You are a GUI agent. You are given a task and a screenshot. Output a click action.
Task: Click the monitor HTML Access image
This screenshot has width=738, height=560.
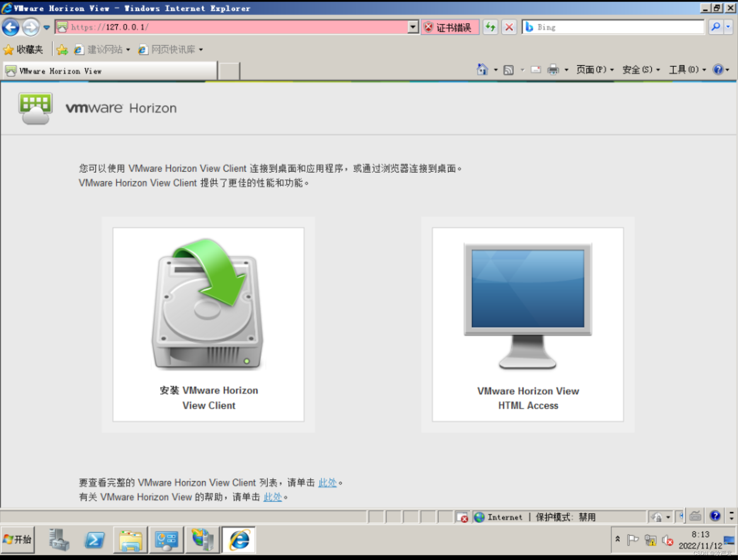tap(528, 306)
